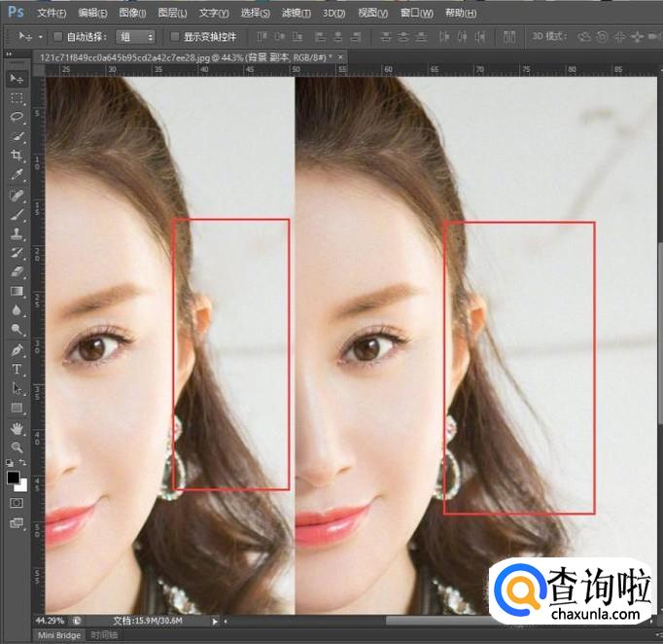
Task: Switch to the Mini Bridge tab
Action: [59, 635]
